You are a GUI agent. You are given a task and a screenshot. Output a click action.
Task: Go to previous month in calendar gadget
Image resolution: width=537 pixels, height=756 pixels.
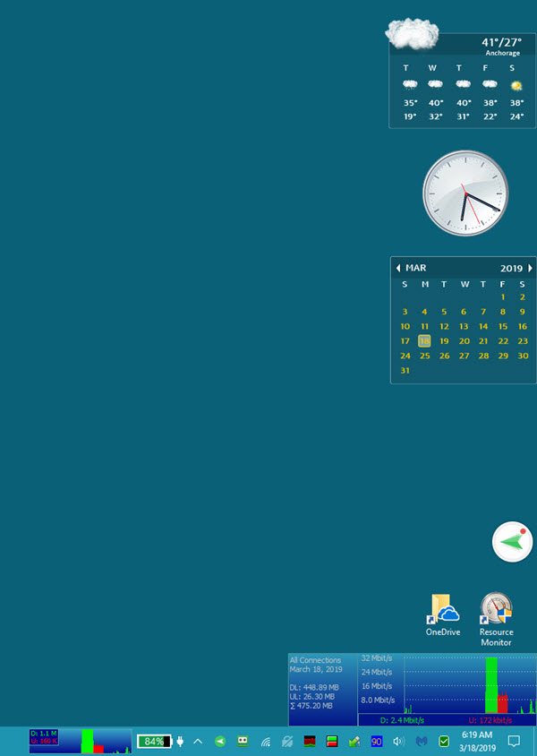(397, 268)
